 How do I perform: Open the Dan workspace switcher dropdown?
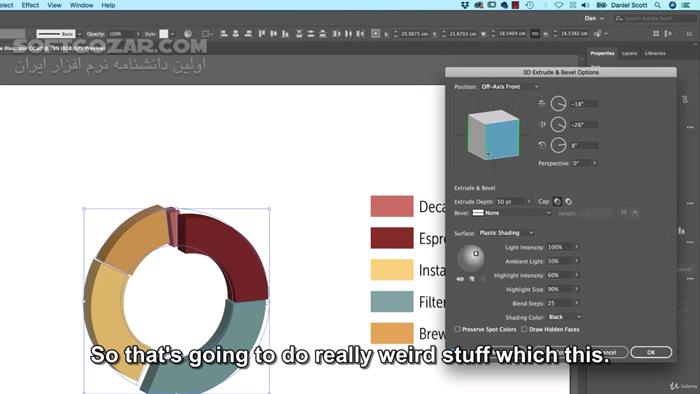click(x=594, y=18)
